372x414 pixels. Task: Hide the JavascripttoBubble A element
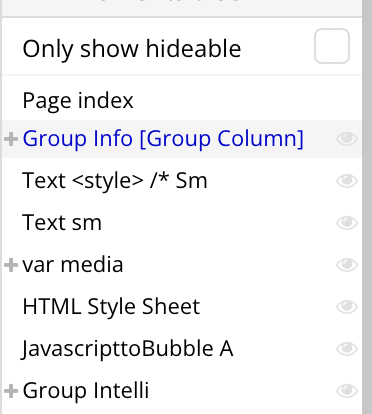tap(347, 349)
